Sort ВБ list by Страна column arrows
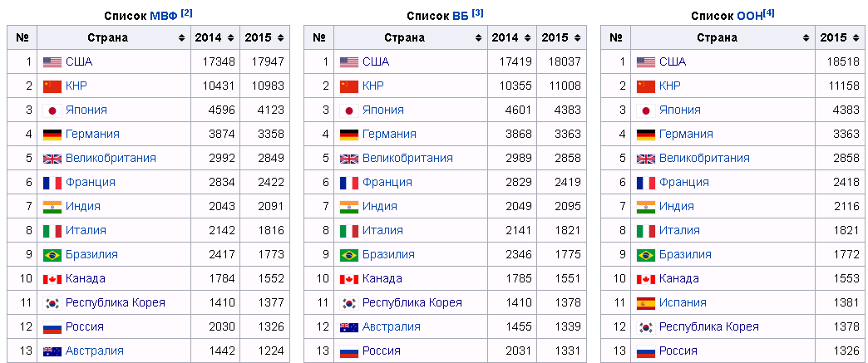This screenshot has width=868, height=363. coord(478,38)
